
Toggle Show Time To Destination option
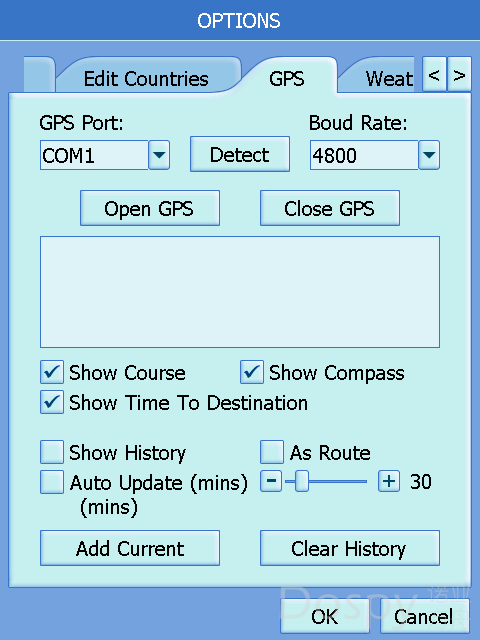point(52,402)
